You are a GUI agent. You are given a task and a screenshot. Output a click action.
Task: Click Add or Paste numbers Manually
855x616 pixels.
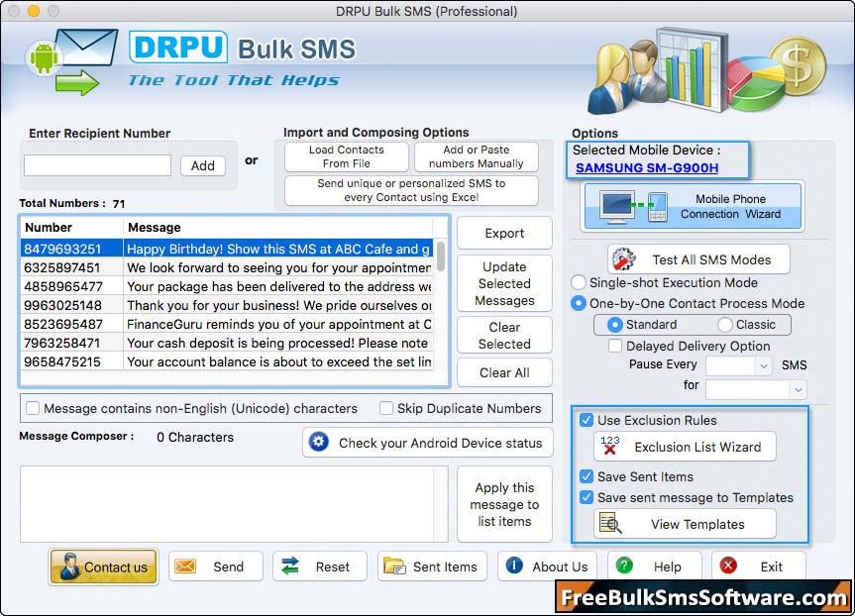[x=476, y=156]
